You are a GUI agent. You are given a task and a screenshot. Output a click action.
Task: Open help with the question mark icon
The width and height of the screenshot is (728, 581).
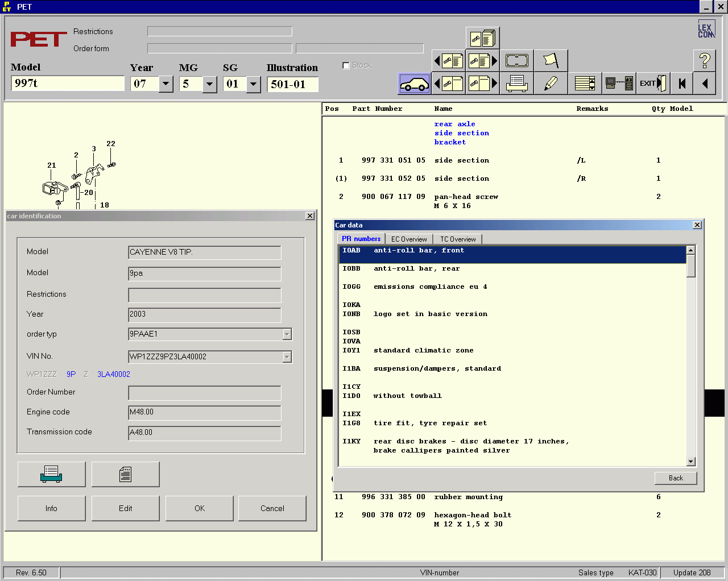click(705, 61)
